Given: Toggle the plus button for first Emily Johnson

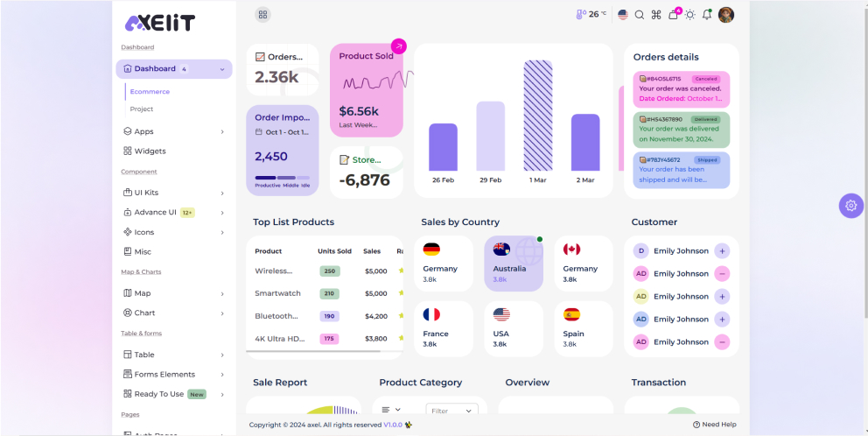Looking at the screenshot, I should pos(722,250).
